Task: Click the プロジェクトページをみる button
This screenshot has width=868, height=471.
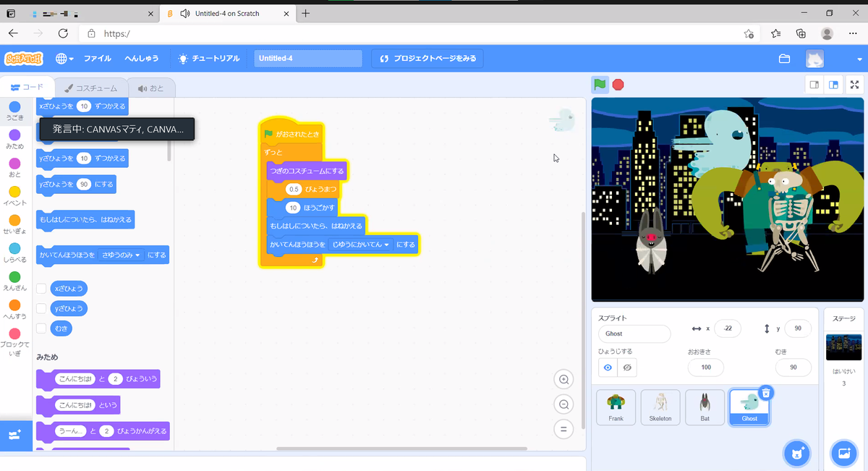Action: pyautogui.click(x=427, y=59)
